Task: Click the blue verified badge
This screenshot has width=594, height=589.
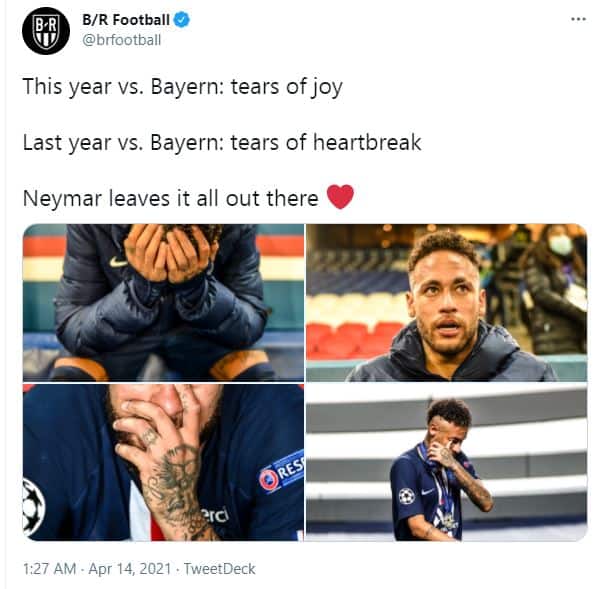Action: (181, 20)
